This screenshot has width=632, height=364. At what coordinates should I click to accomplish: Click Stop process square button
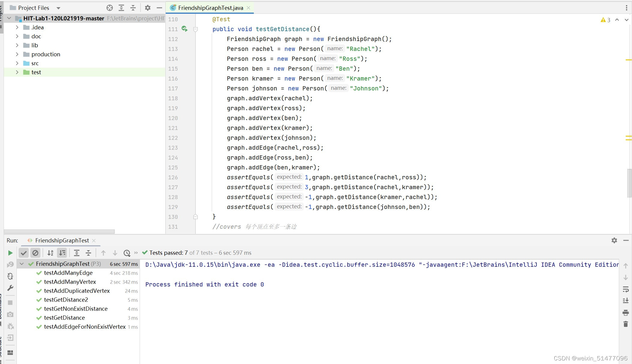(10, 303)
